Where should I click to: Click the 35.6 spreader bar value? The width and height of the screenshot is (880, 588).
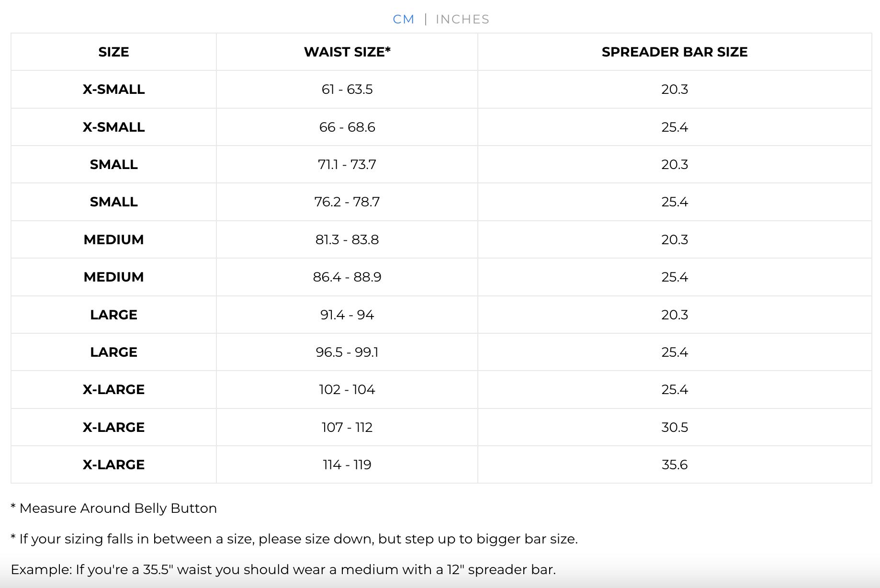(x=675, y=464)
